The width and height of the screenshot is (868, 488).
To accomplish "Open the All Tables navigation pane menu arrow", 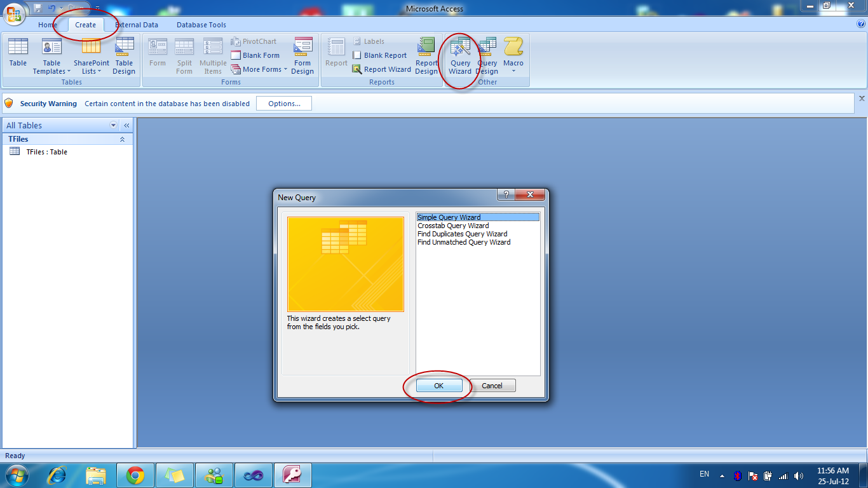I will [114, 125].
